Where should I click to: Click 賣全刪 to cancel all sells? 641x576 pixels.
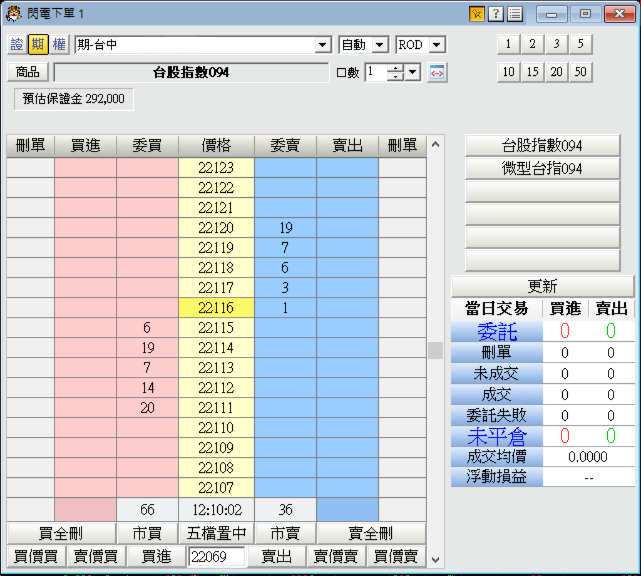(371, 533)
